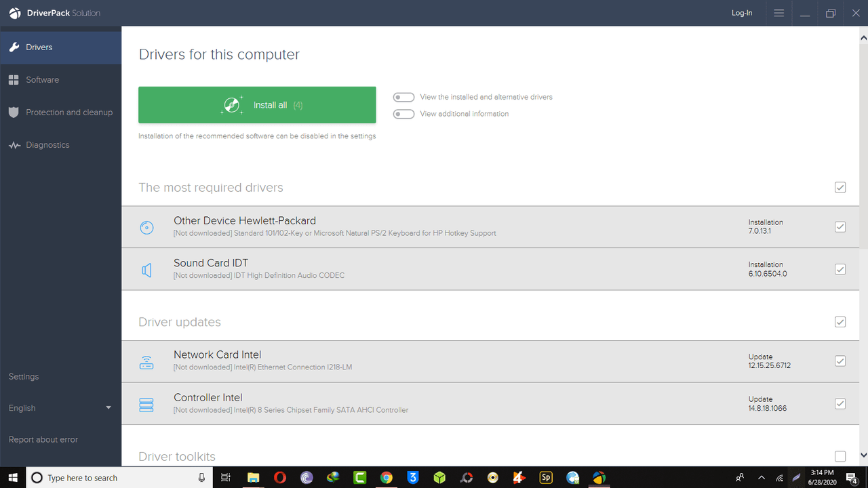Open the Diagnostics section
Viewport: 868px width, 488px height.
60,145
